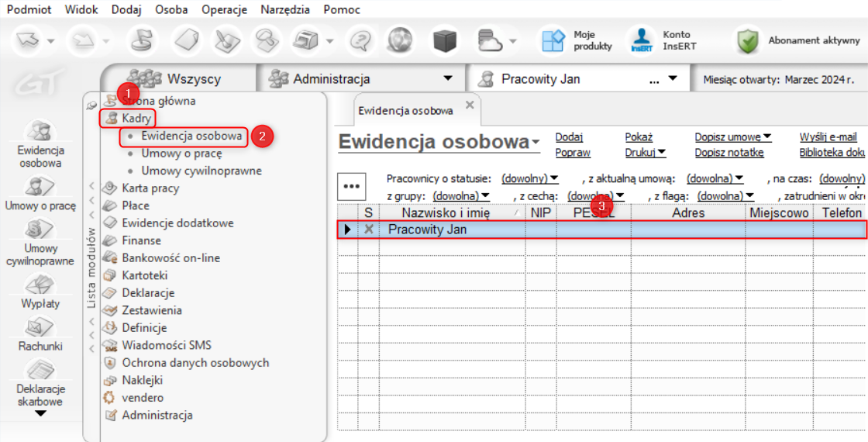
Task: Open the Dodaj menu
Action: 126,9
